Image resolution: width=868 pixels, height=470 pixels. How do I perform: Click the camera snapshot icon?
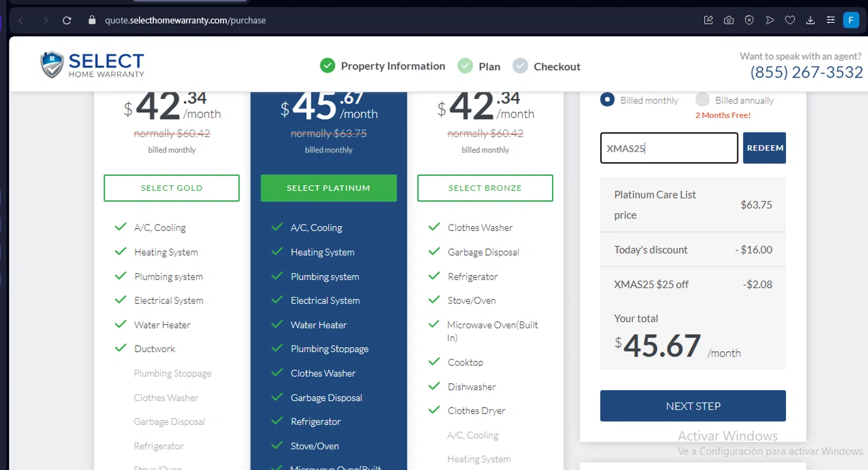pos(729,20)
